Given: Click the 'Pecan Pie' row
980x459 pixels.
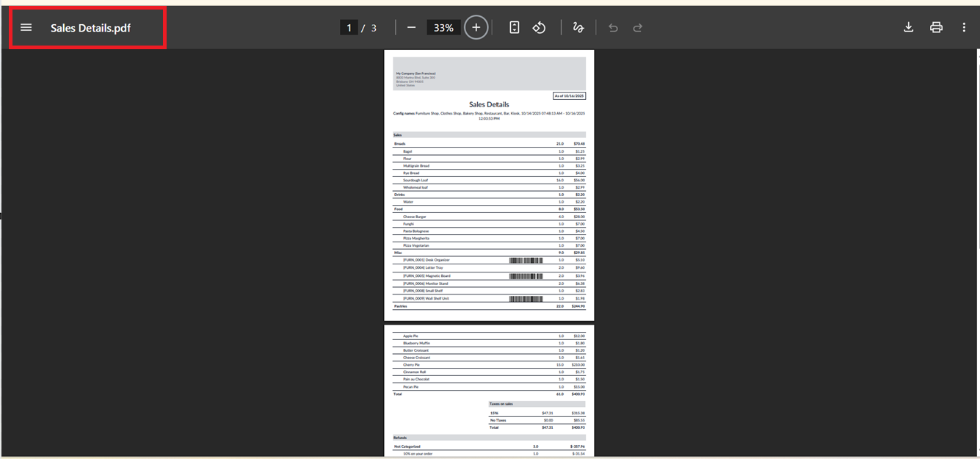Looking at the screenshot, I should (x=489, y=387).
